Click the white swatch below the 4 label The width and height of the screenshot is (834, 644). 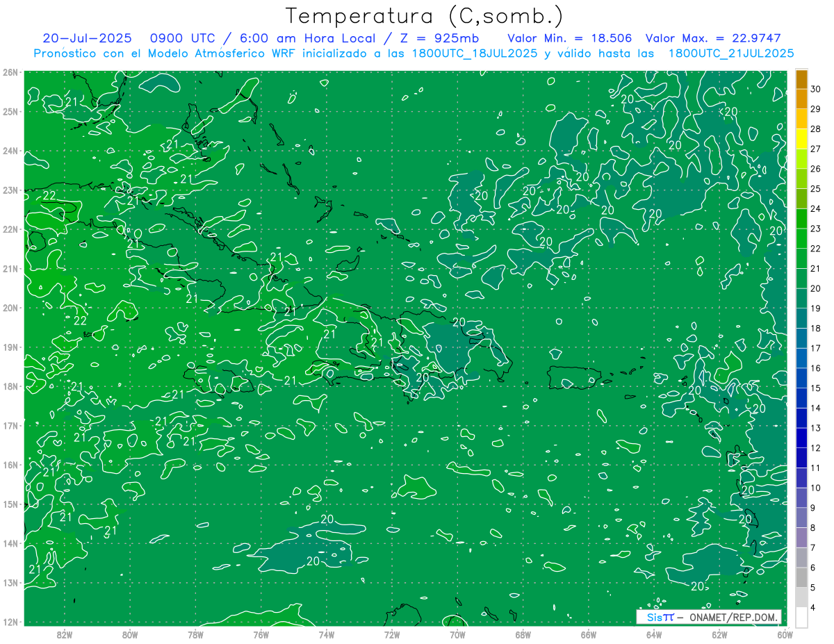click(x=801, y=617)
